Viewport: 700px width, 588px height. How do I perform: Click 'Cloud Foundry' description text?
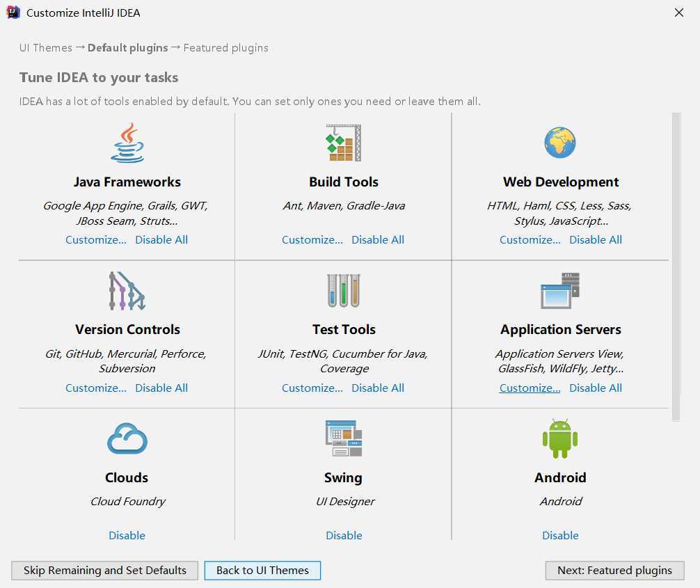click(x=127, y=502)
